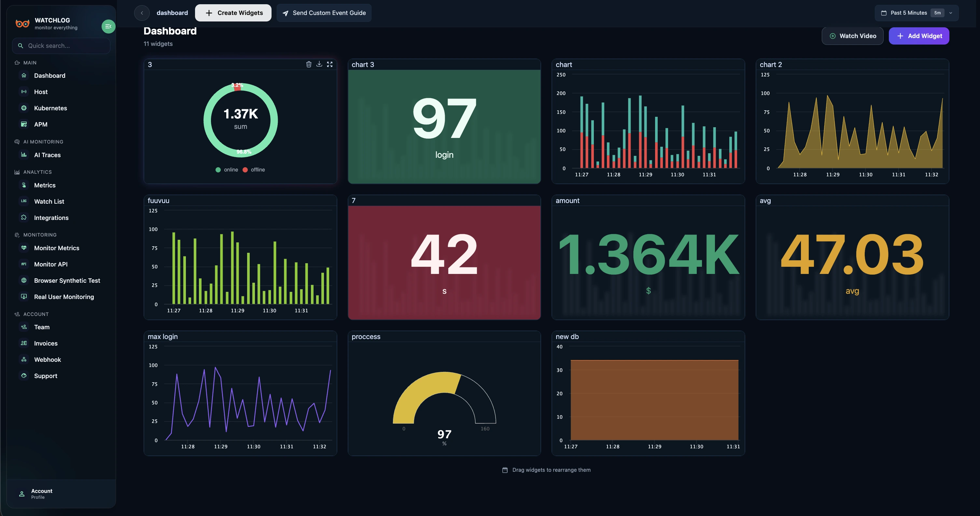Viewport: 980px width, 516px height.
Task: Download widget 3 data with the download icon
Action: click(319, 64)
